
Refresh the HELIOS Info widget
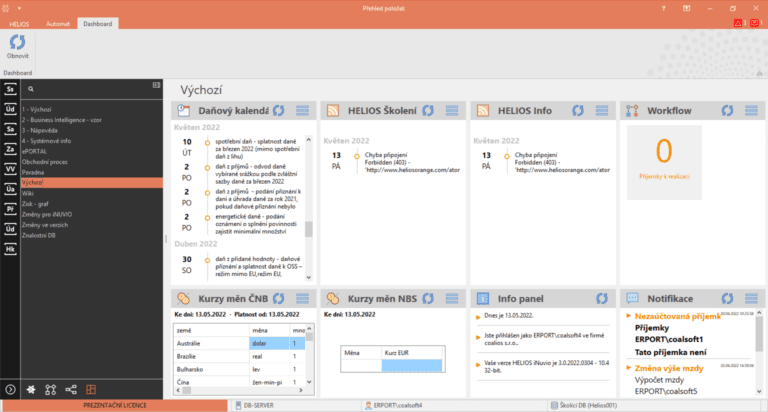[578, 111]
